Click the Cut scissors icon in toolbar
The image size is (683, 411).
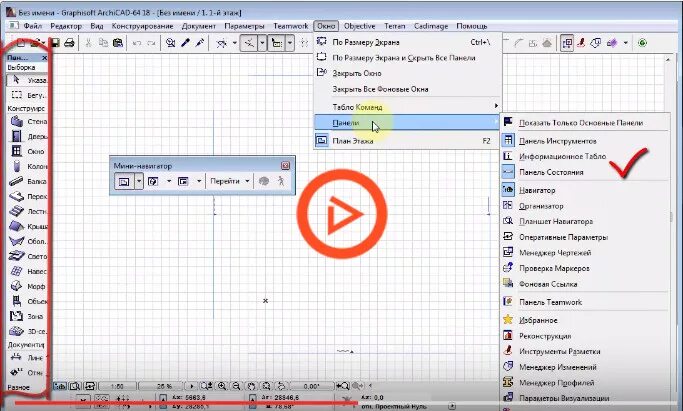click(88, 43)
